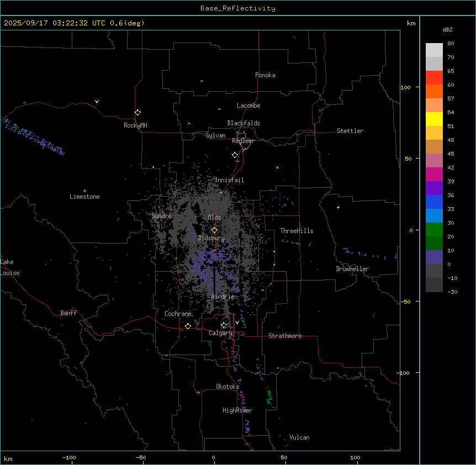476x465 pixels.
Task: Click the Stettler city label
Action: (350, 131)
